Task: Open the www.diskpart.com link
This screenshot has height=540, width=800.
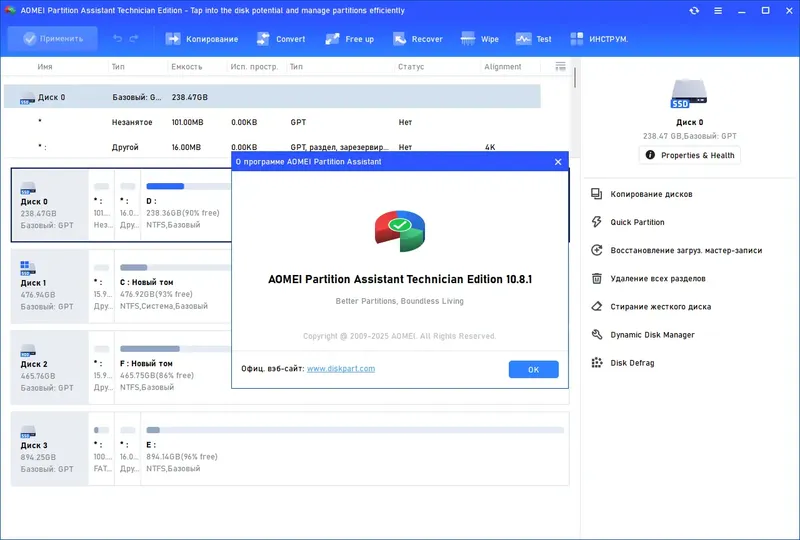Action: 341,369
